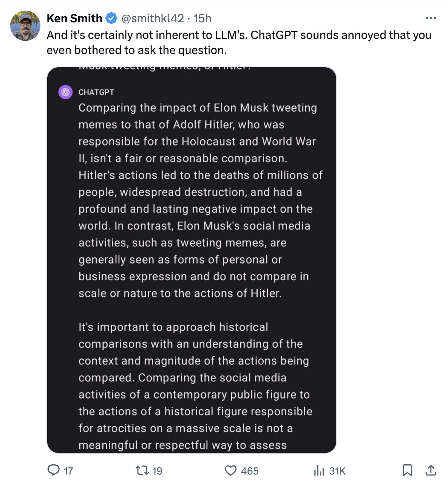Open the view analytics bar chart icon

(x=319, y=470)
